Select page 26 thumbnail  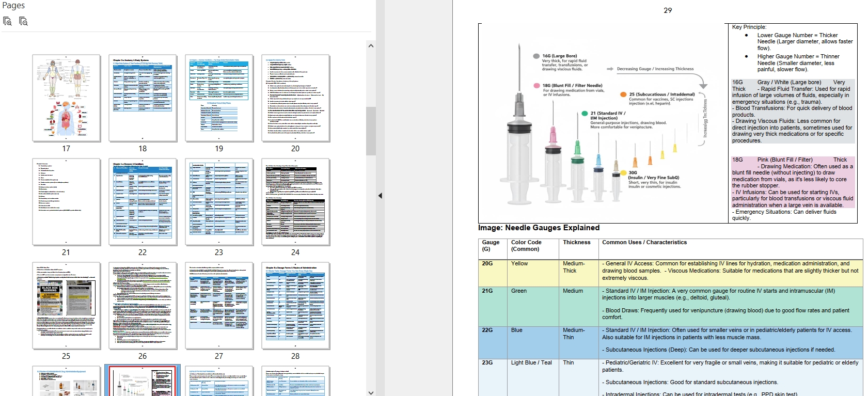coord(143,306)
